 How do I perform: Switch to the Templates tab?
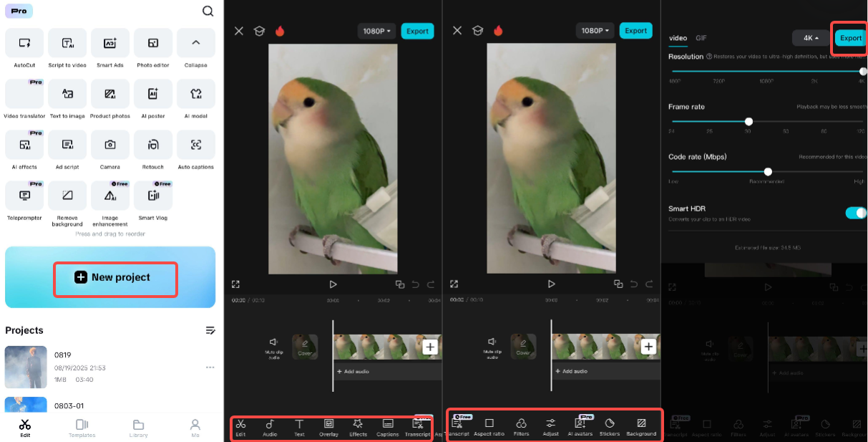[82, 427]
